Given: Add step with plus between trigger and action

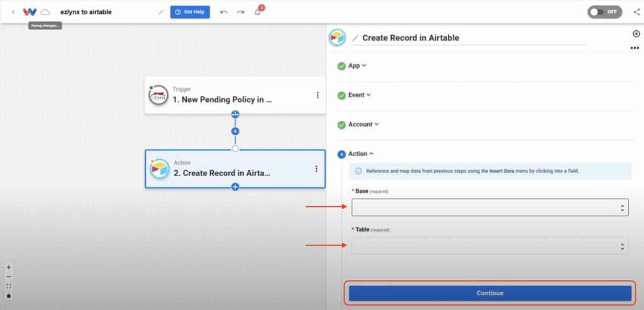Looking at the screenshot, I should pos(235,131).
